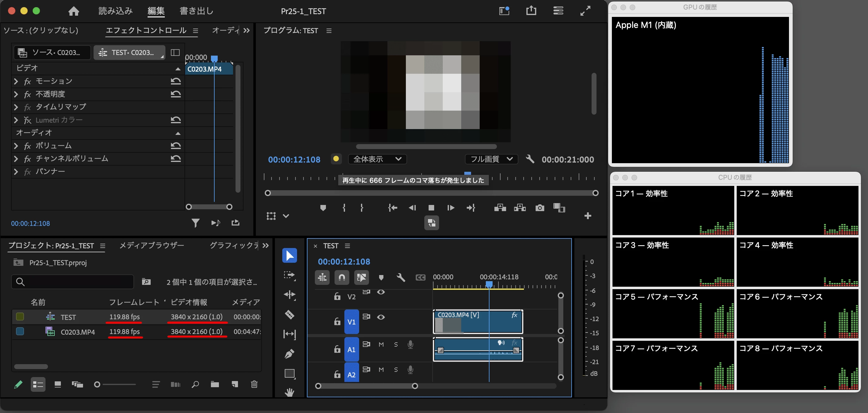Screen dimensions: 868x413
Task: Open the メディアブラウザー panel tab
Action: 152,245
